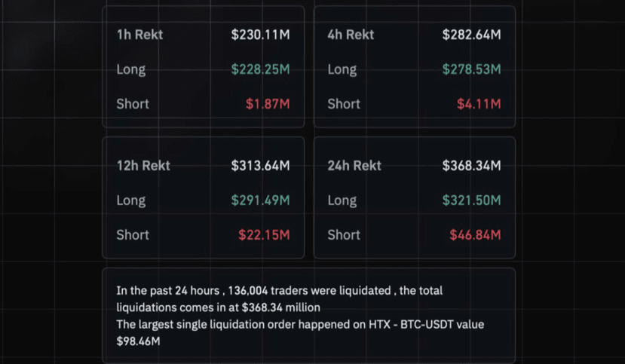This screenshot has width=625, height=364.
Task: Click the 24h Short value $46.84M
Action: [x=475, y=235]
